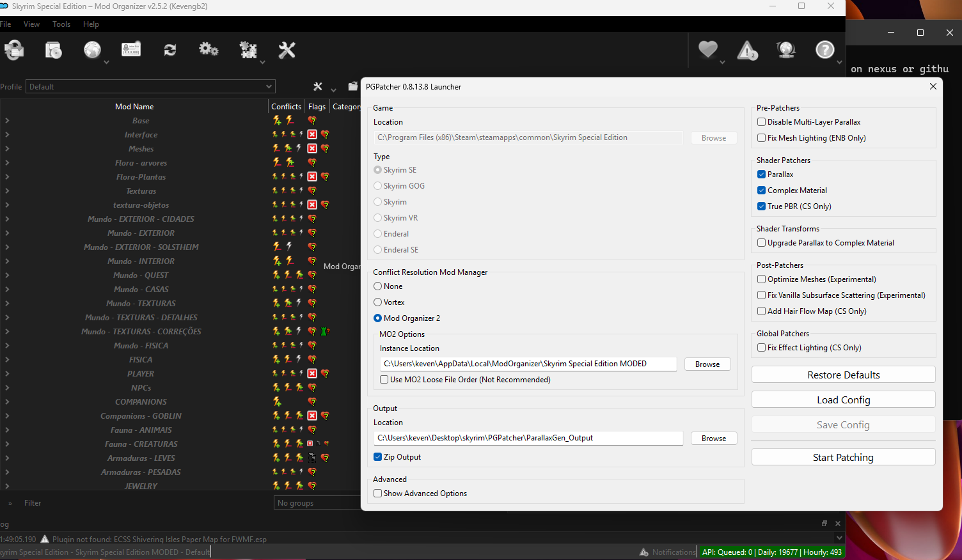The width and height of the screenshot is (962, 560).
Task: Click the Install Mod from archive icon
Action: click(x=54, y=50)
